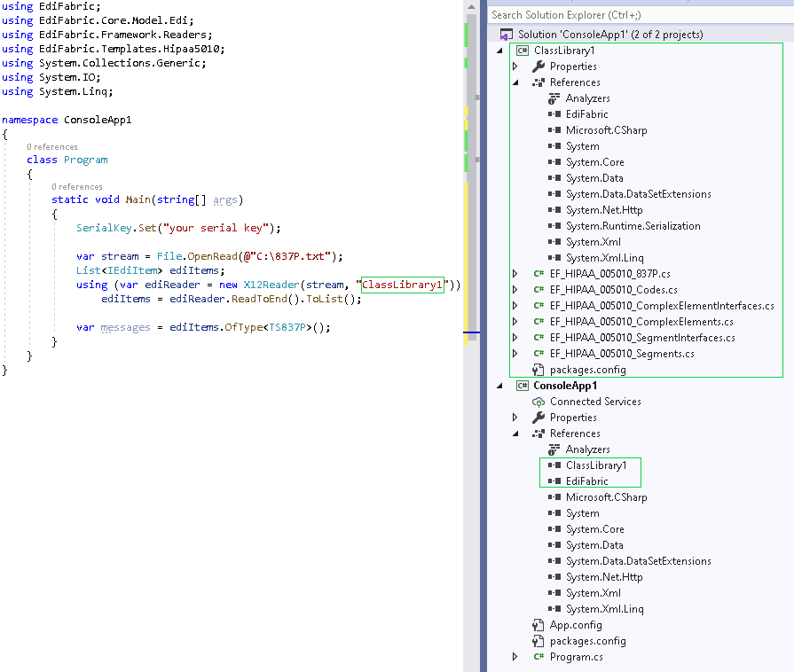The width and height of the screenshot is (794, 672).
Task: Click the editor scrollbar up arrow
Action: pyautogui.click(x=471, y=6)
